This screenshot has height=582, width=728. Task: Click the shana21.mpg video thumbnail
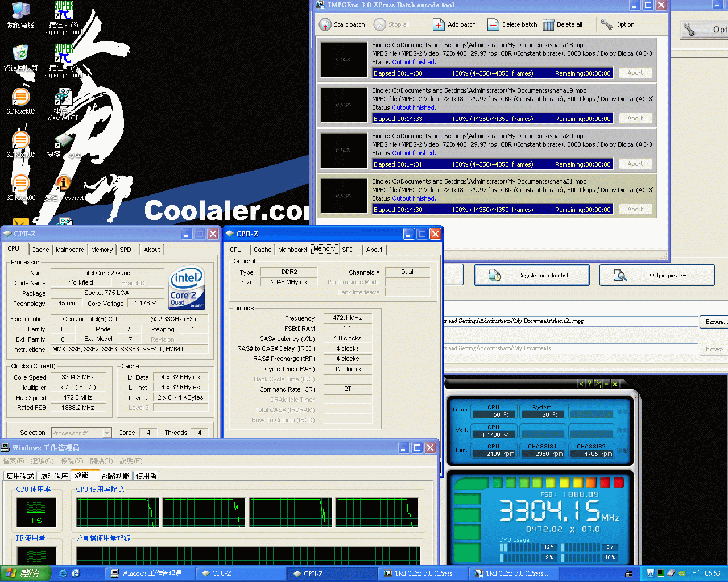coord(344,196)
